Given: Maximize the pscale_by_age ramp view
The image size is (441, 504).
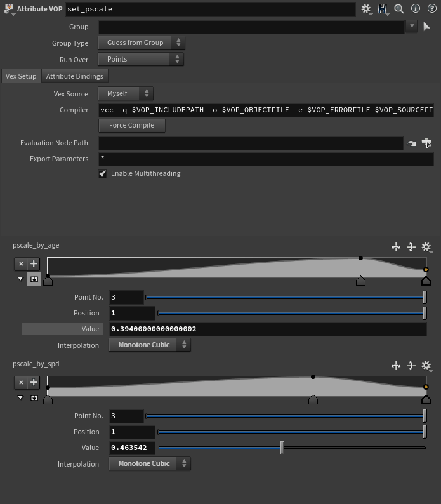Looking at the screenshot, I should [x=34, y=279].
